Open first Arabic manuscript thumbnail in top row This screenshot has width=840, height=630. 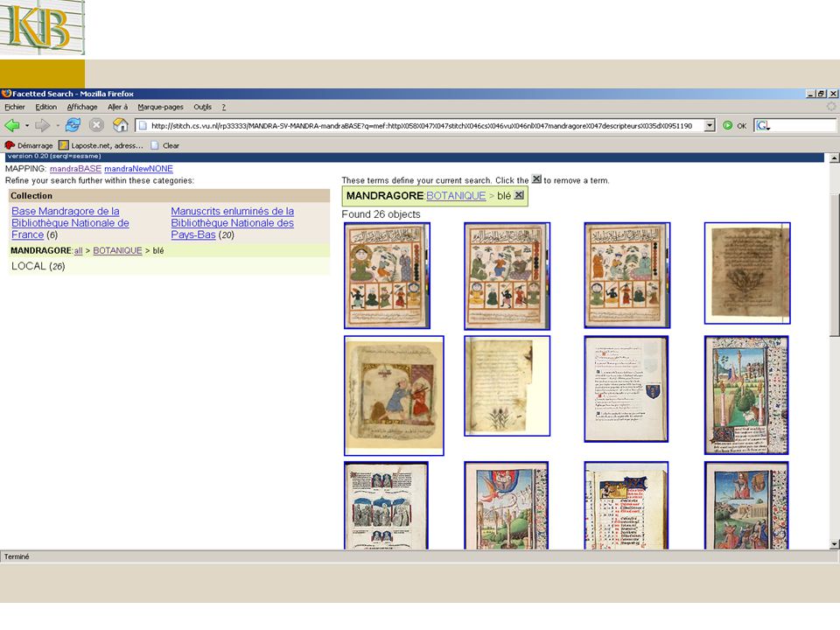tap(387, 276)
